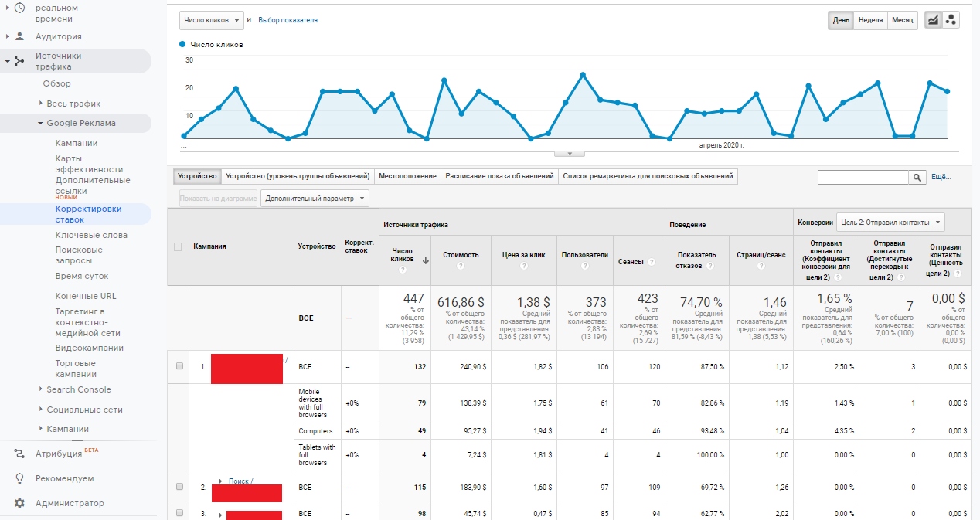Sort by Стоимость column header

coord(461,254)
